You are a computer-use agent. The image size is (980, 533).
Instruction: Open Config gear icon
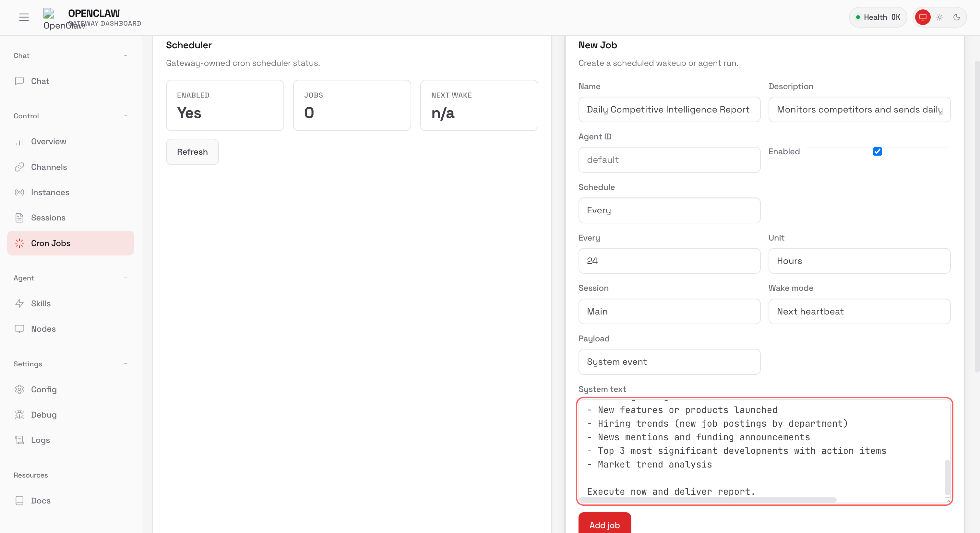pos(19,390)
